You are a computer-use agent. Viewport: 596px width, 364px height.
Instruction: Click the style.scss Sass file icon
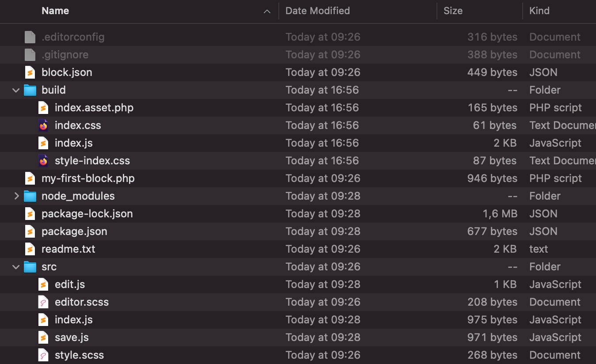pos(43,355)
